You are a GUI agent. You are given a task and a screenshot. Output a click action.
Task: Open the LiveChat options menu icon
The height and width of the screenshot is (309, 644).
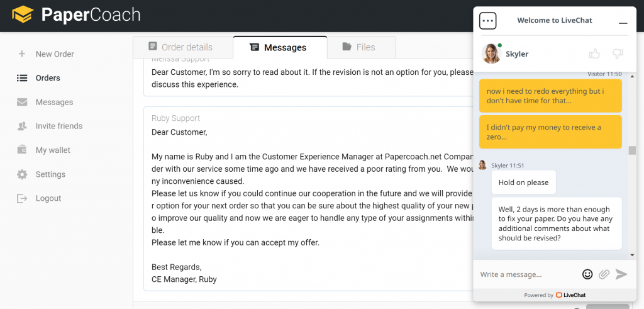488,21
